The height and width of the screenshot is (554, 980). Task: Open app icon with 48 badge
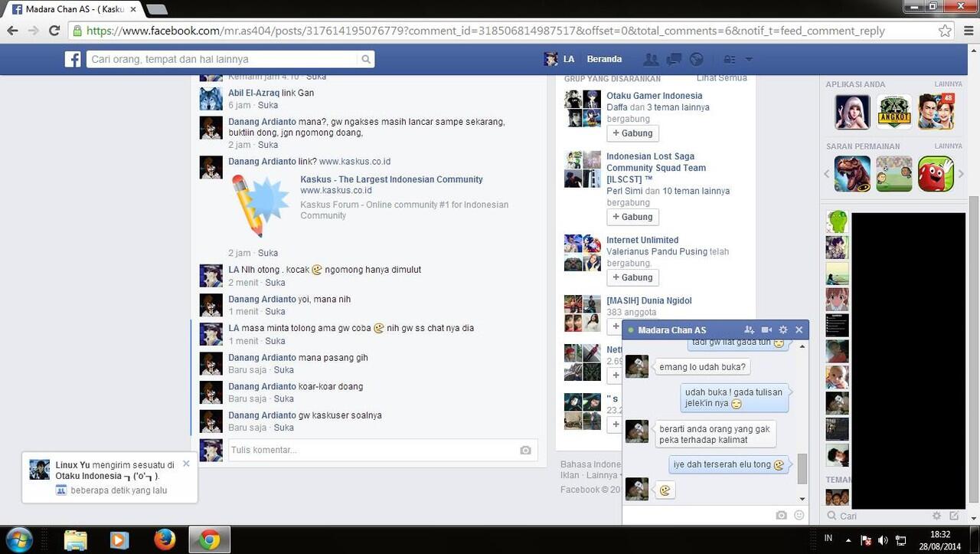point(936,113)
